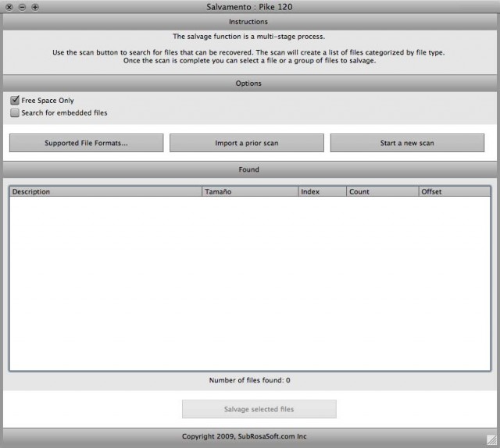Click the Instructions section header

pos(248,22)
